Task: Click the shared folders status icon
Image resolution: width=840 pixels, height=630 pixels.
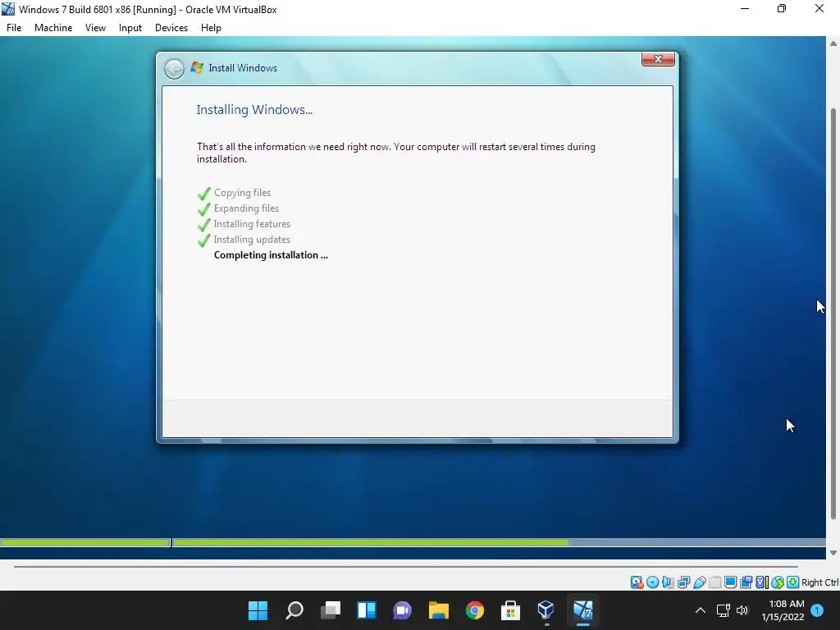Action: tap(714, 582)
